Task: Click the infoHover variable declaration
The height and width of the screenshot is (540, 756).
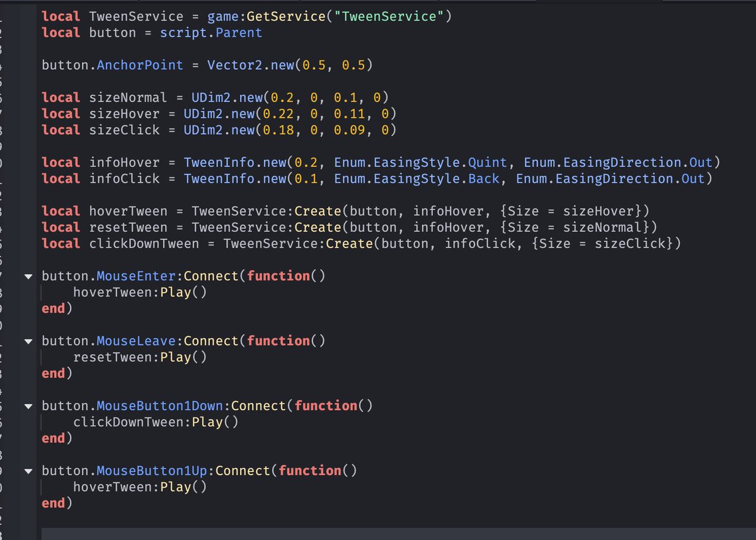Action: click(125, 163)
